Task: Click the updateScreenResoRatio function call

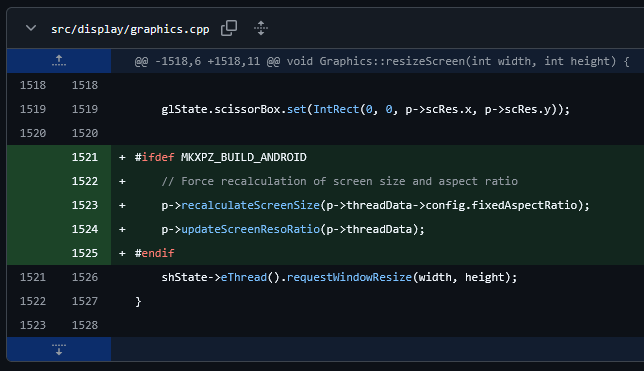Action: tap(250, 229)
